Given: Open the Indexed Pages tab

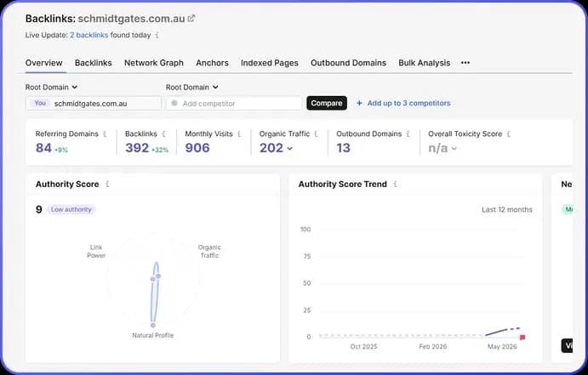Looking at the screenshot, I should 270,63.
